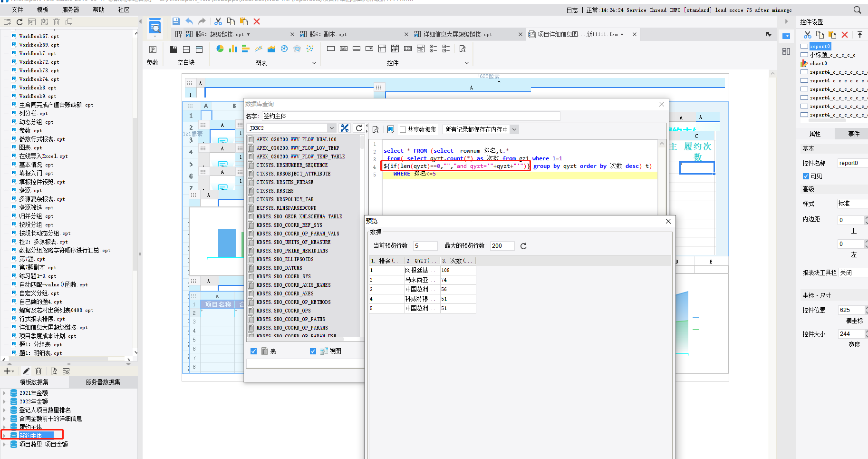This screenshot has height=459, width=868.
Task: Add the checkbox group widget
Action: click(446, 49)
